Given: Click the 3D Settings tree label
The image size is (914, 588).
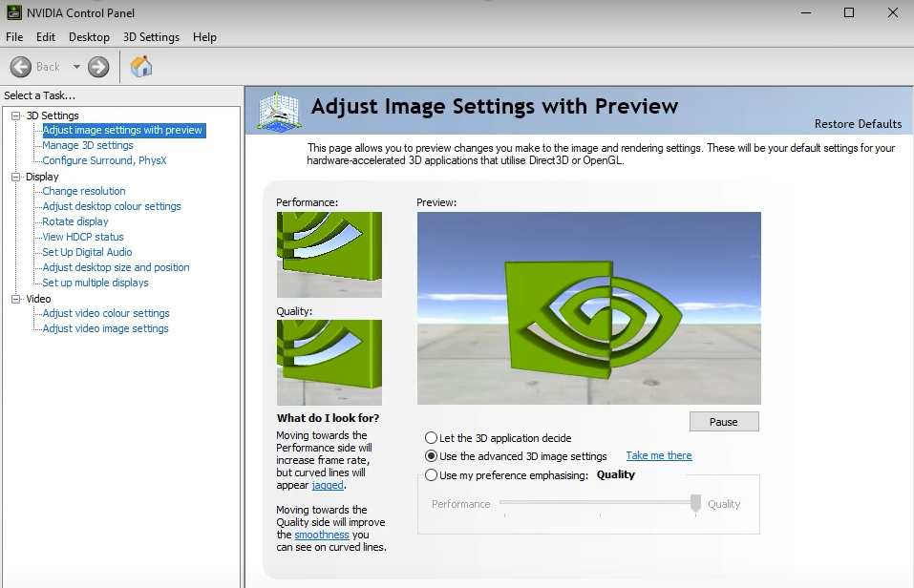Looking at the screenshot, I should tap(53, 115).
